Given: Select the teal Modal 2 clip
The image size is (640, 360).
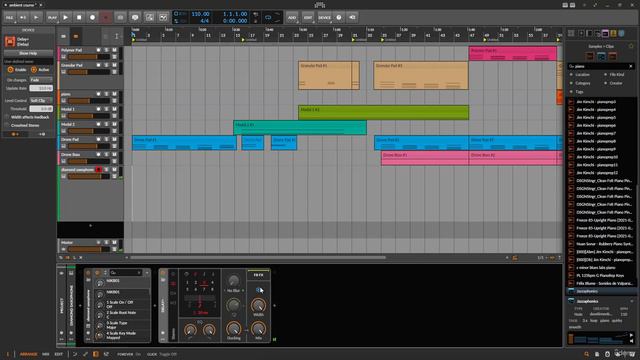Looking at the screenshot, I should click(x=300, y=127).
